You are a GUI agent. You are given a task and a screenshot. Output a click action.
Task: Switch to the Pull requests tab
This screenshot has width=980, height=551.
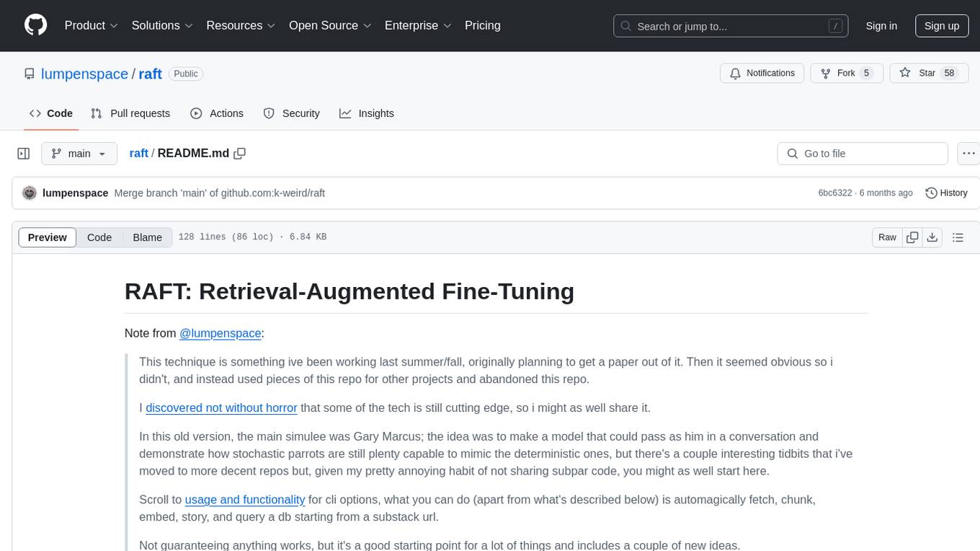(130, 113)
